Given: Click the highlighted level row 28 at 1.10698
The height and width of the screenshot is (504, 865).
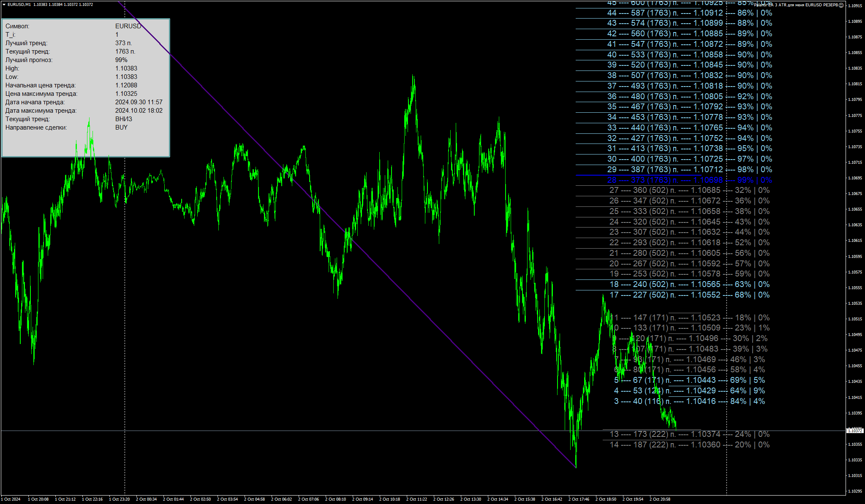Looking at the screenshot, I should 690,180.
